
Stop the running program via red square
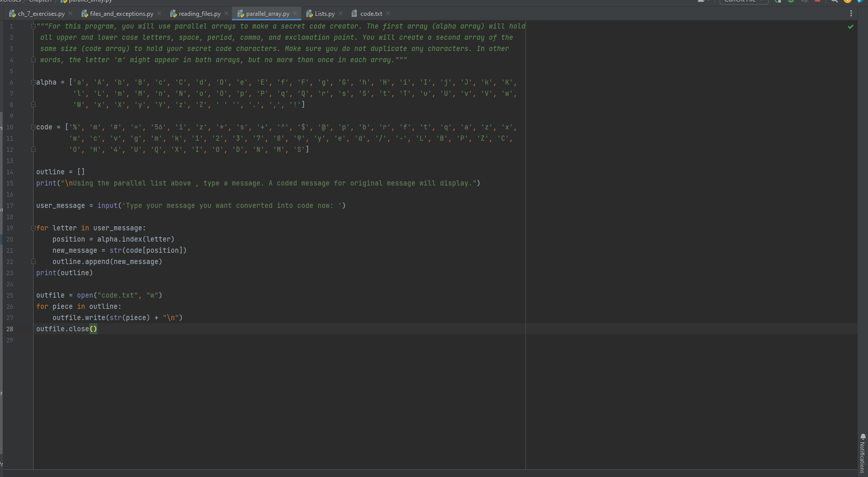coord(818,2)
